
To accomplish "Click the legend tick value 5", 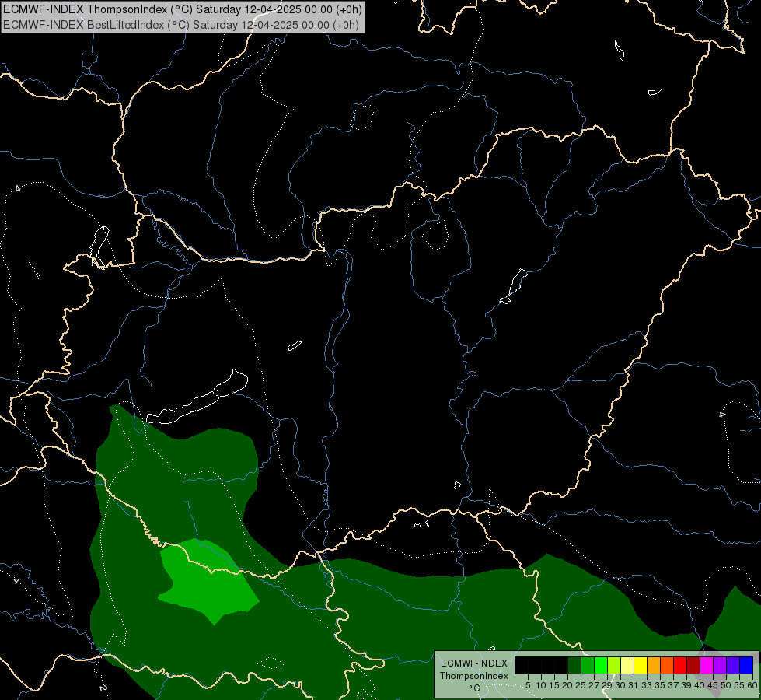I will point(528,685).
